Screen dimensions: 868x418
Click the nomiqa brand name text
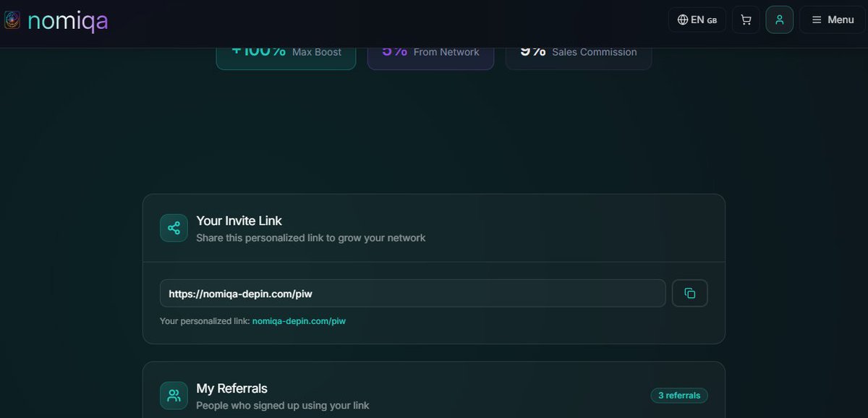pos(68,21)
